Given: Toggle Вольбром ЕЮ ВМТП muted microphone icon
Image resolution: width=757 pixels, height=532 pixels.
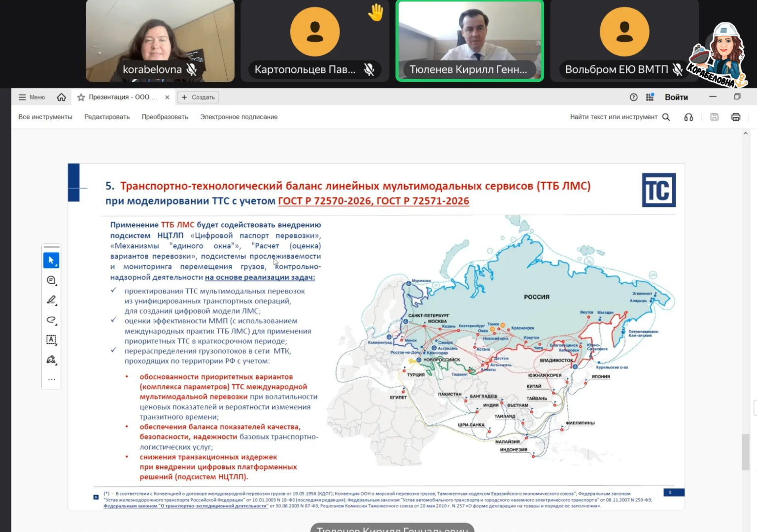Looking at the screenshot, I should [678, 69].
